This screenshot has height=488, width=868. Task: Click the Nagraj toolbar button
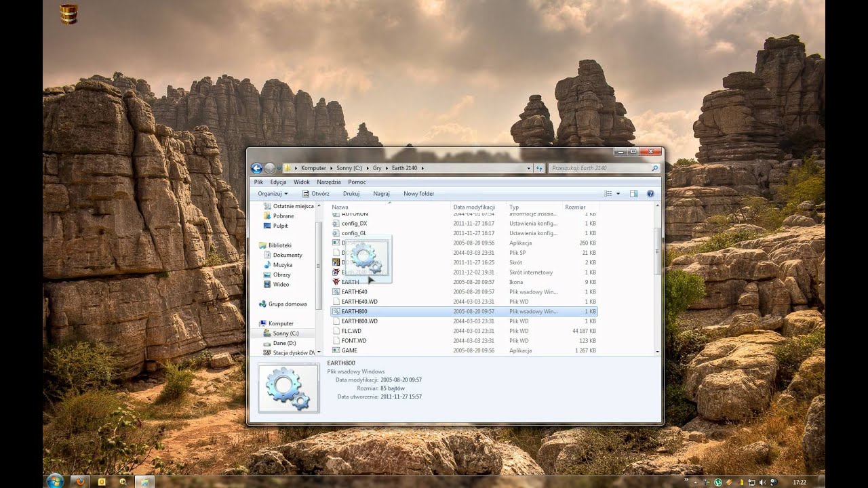[x=381, y=194]
